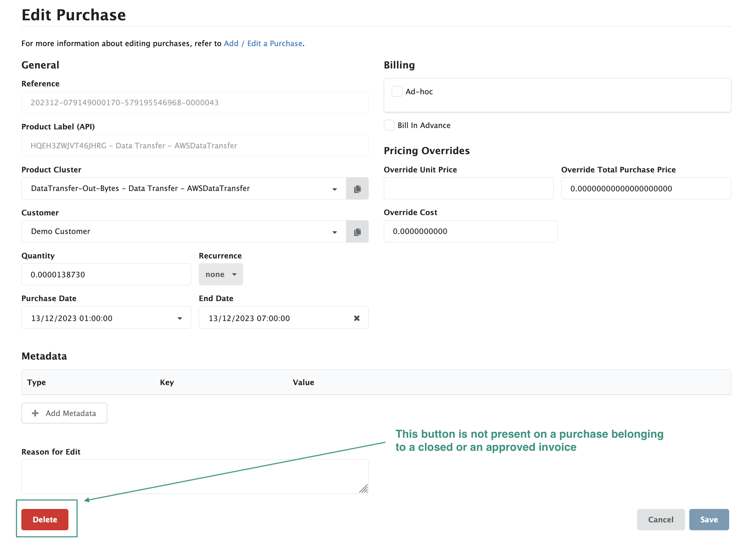Expand the Product Cluster selection list

pos(334,189)
